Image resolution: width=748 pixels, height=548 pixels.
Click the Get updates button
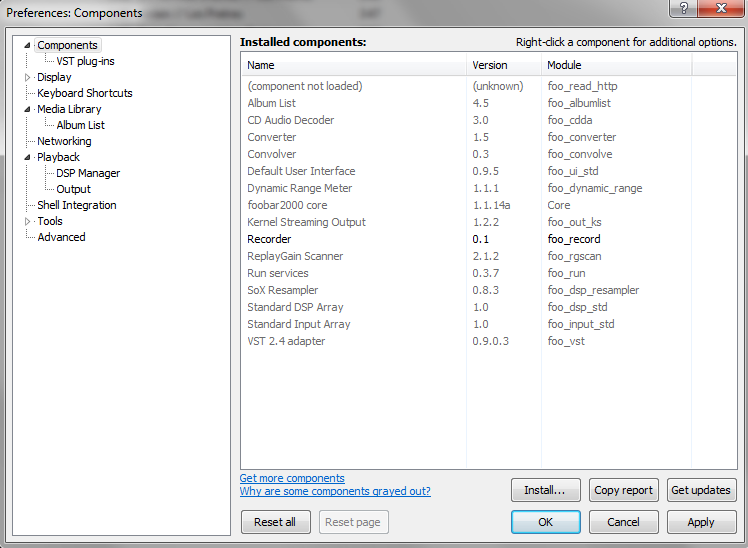click(x=701, y=490)
